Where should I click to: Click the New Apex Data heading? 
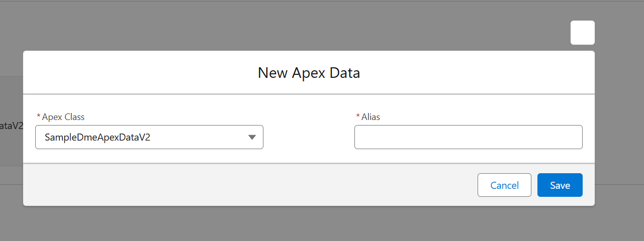pos(309,73)
